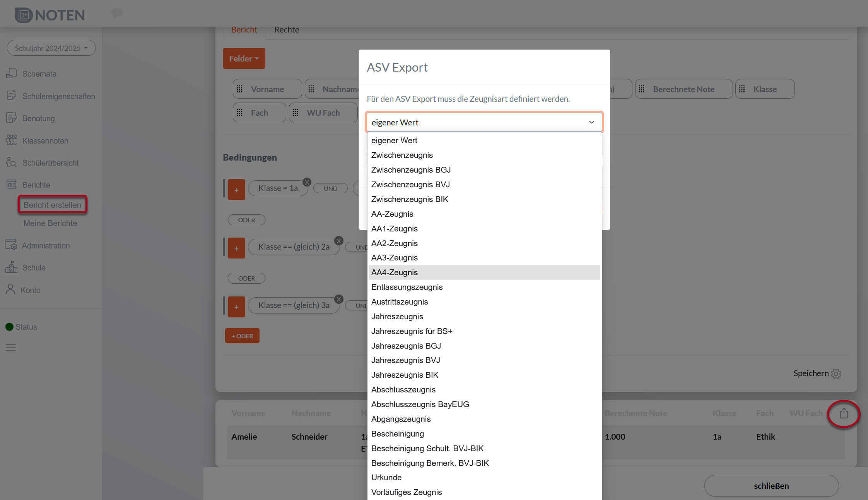Remove the Klasse = 1a condition
This screenshot has width=868, height=500.
click(x=307, y=182)
